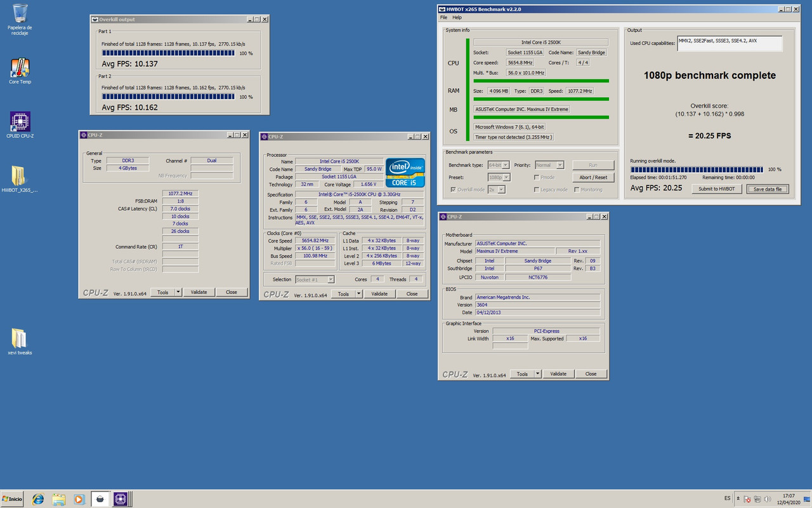Screen dimensions: 812x508
Task: Show hidden system tray icons arrow
Action: 738,499
